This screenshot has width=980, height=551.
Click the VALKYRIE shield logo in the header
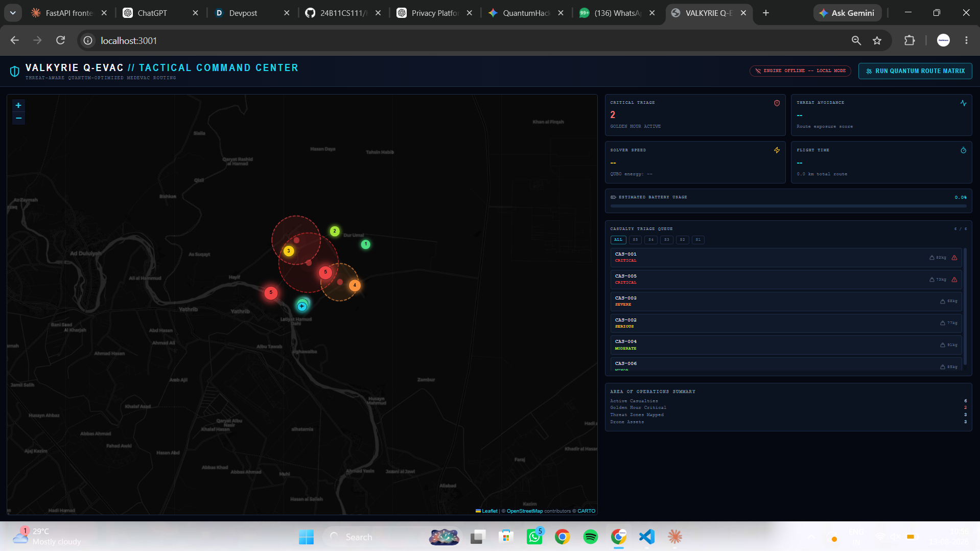15,72
